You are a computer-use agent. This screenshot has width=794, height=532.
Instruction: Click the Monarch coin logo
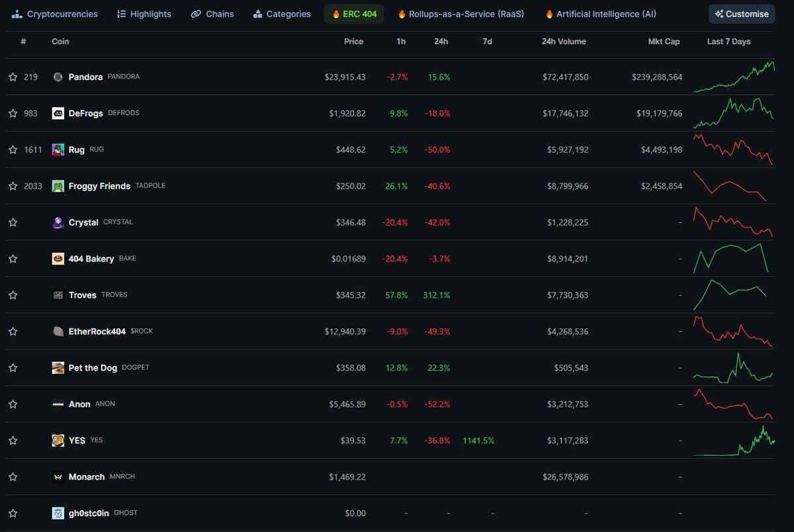[58, 477]
